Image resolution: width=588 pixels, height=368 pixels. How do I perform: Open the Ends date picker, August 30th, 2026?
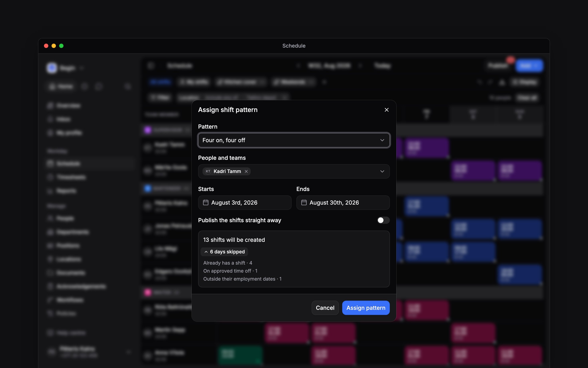(x=343, y=202)
